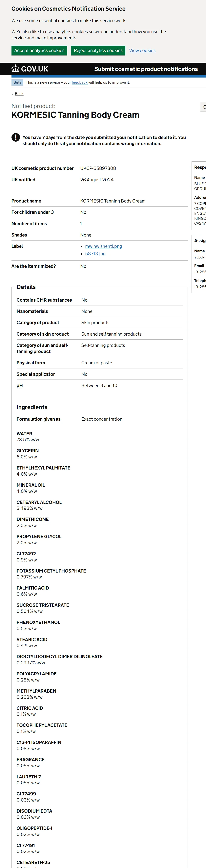
Task: Open Submit cosmetic product notifications header link
Action: tap(146, 69)
